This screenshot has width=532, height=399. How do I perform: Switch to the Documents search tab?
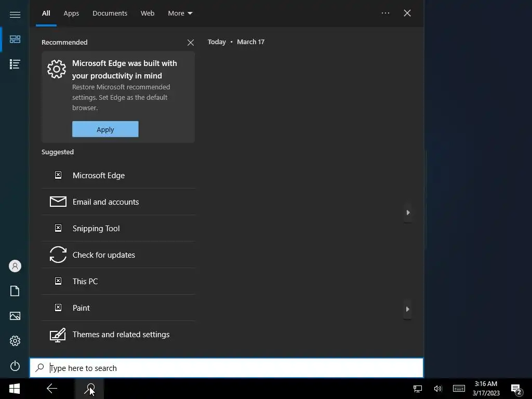pos(110,13)
